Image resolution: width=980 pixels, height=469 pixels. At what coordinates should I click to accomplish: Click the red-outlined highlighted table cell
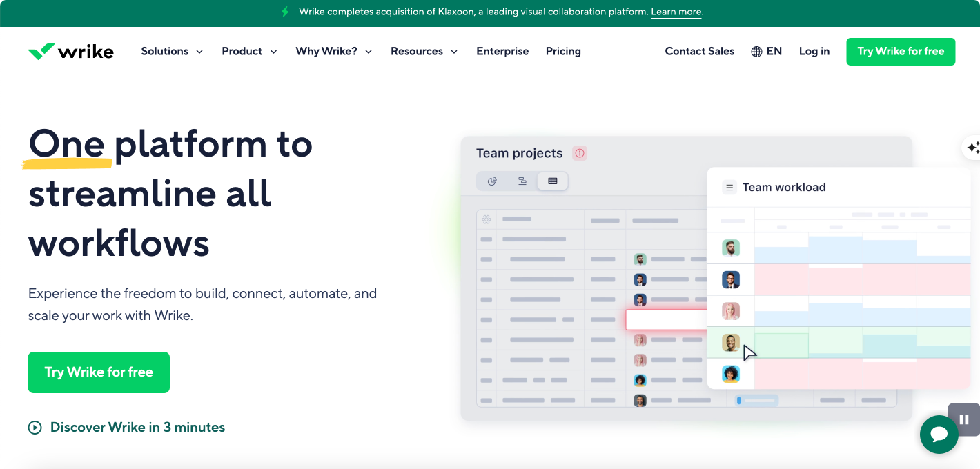point(667,319)
